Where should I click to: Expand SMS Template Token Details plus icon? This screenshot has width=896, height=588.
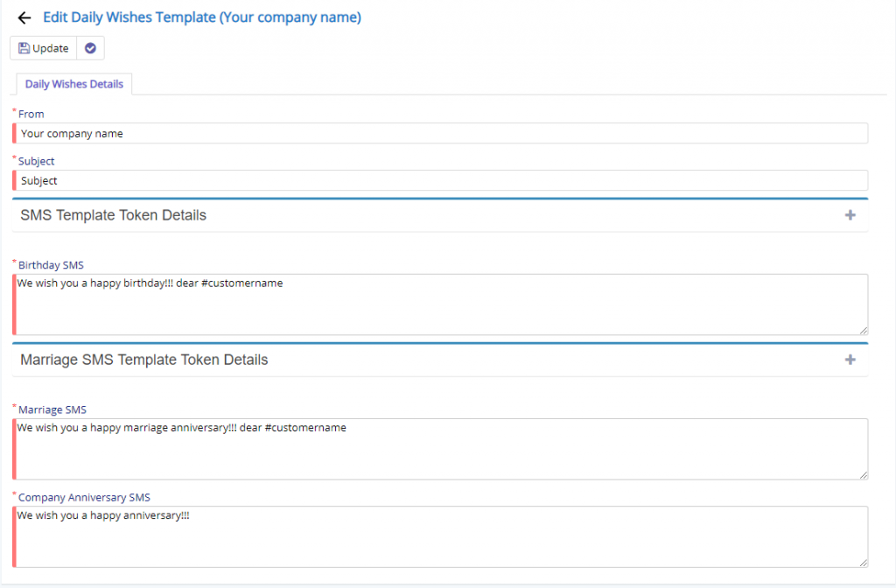[x=850, y=215]
